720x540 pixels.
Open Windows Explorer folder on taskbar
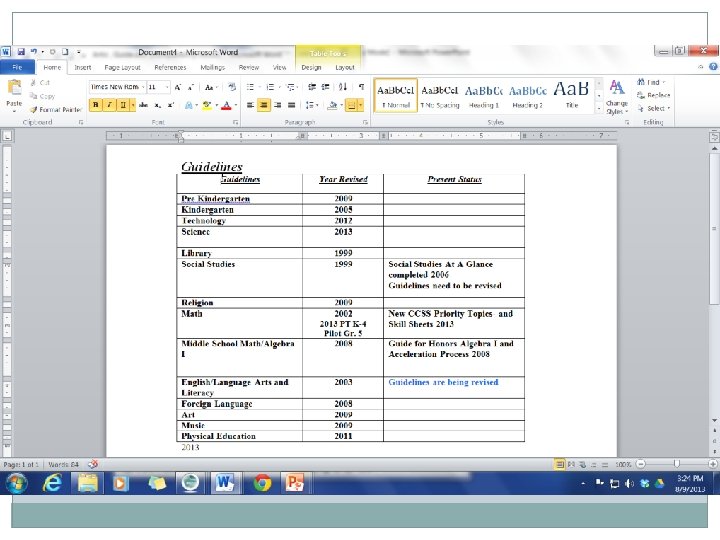coord(87,483)
